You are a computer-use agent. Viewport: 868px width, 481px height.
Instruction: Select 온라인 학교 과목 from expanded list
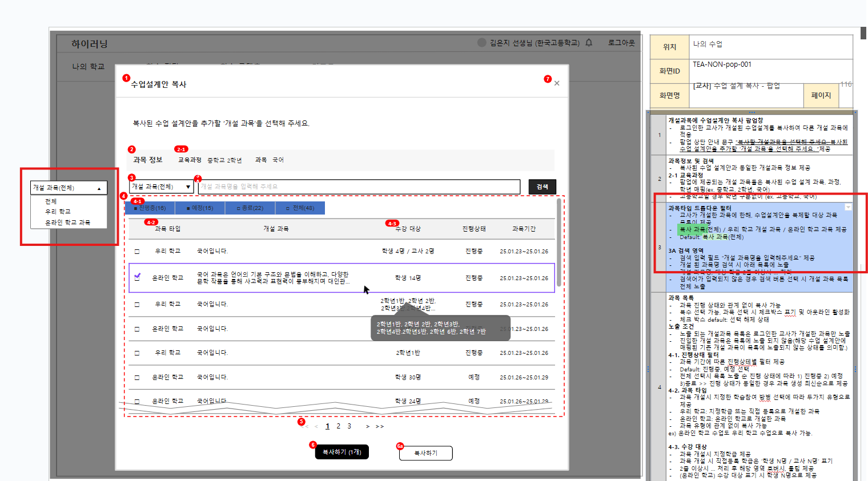67,223
